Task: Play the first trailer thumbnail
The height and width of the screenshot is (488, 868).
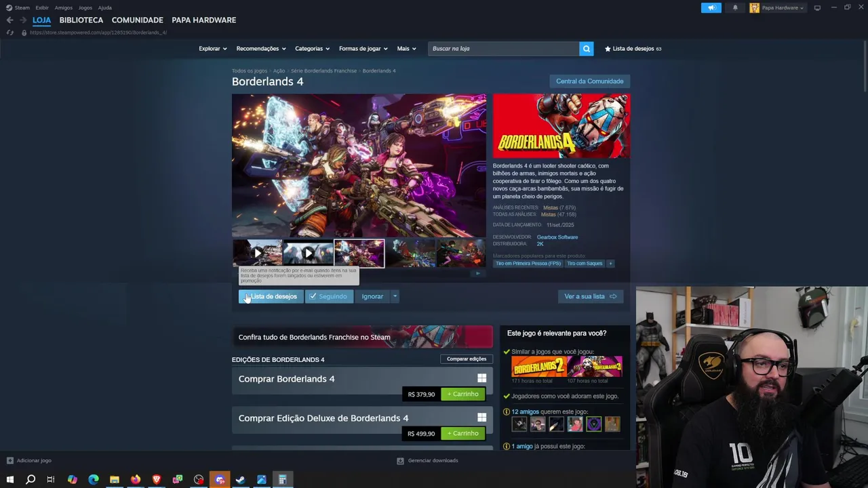Action: (257, 253)
